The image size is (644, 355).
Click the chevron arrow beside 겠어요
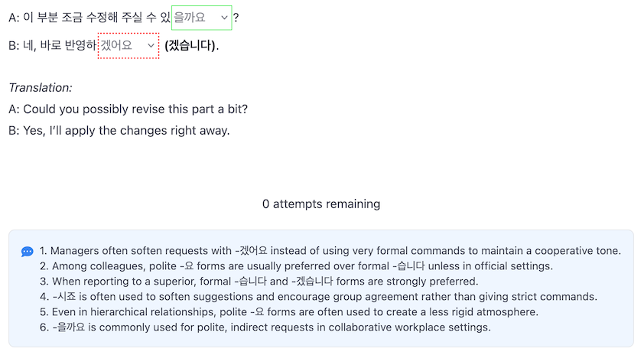[x=151, y=46]
